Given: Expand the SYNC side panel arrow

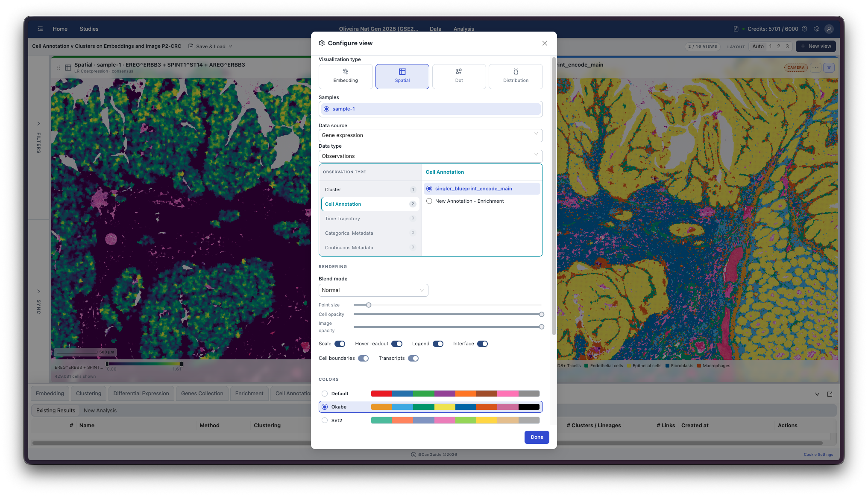Looking at the screenshot, I should pyautogui.click(x=38, y=291).
